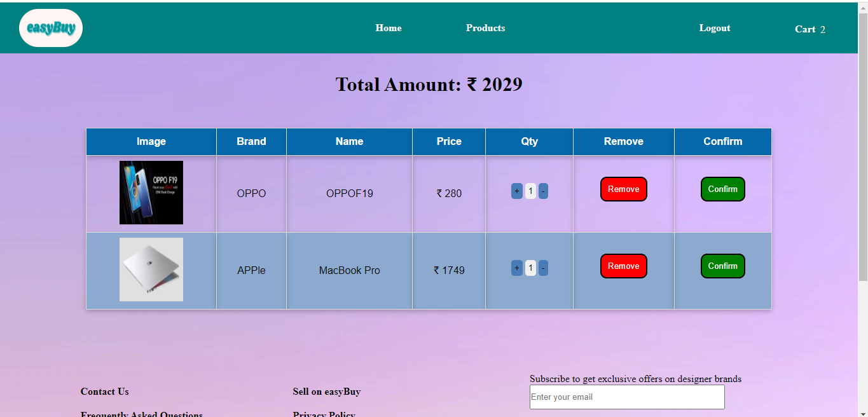Click the Remove column header
The width and height of the screenshot is (868, 417).
coord(624,142)
